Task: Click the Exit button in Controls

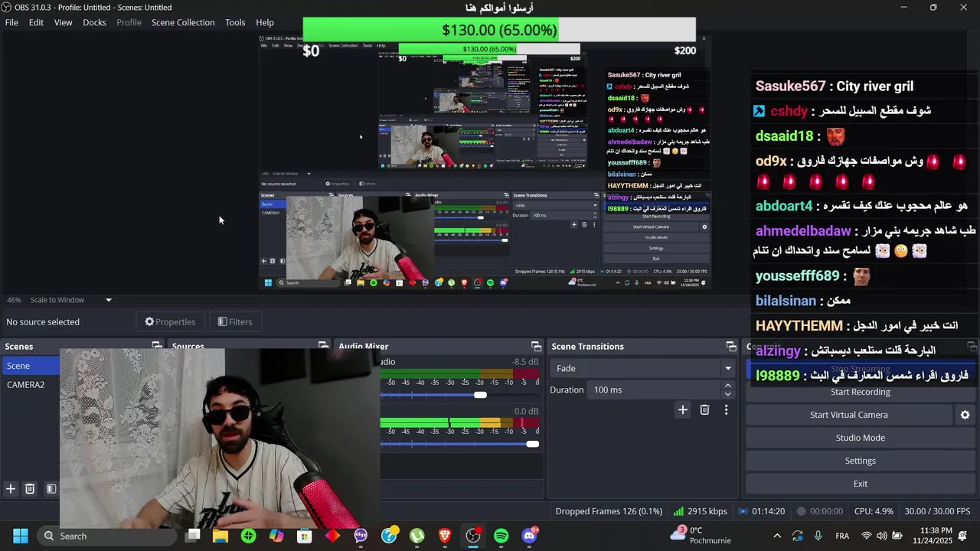Action: [x=860, y=484]
